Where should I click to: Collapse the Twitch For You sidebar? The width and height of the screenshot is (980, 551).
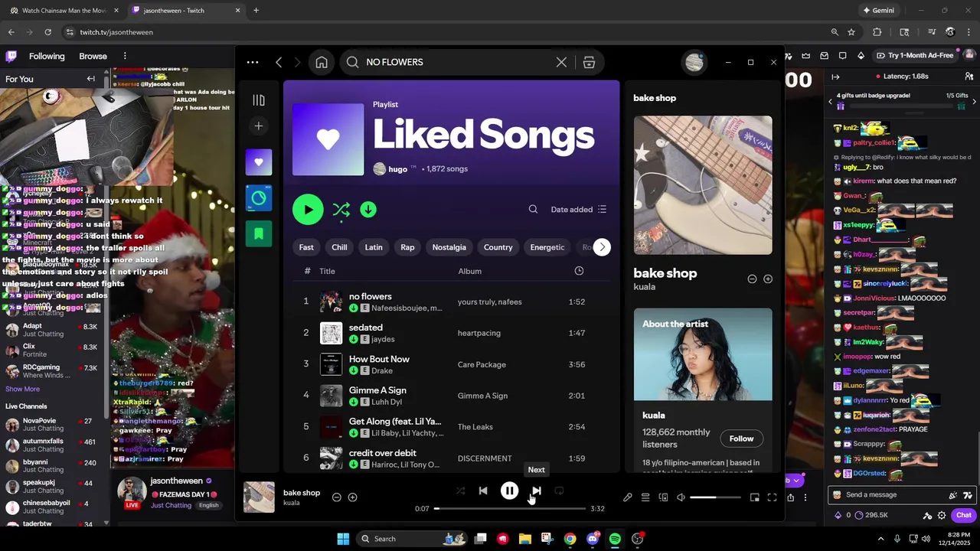coord(90,79)
